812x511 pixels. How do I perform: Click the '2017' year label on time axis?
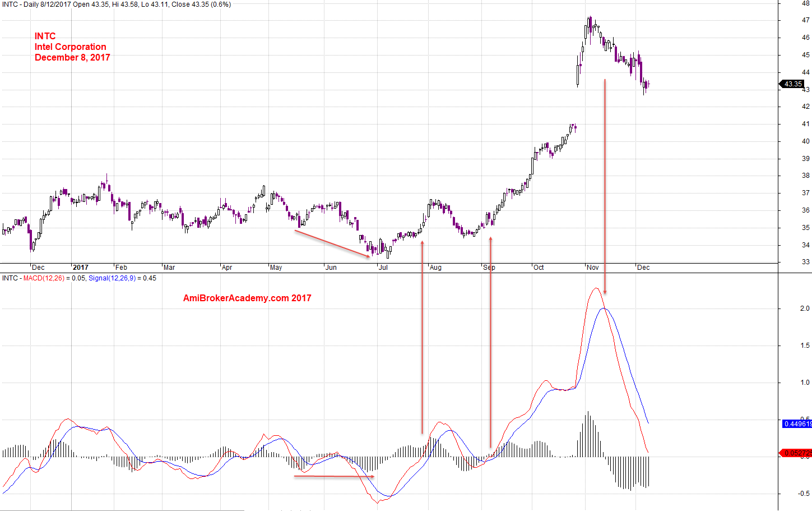[x=81, y=268]
